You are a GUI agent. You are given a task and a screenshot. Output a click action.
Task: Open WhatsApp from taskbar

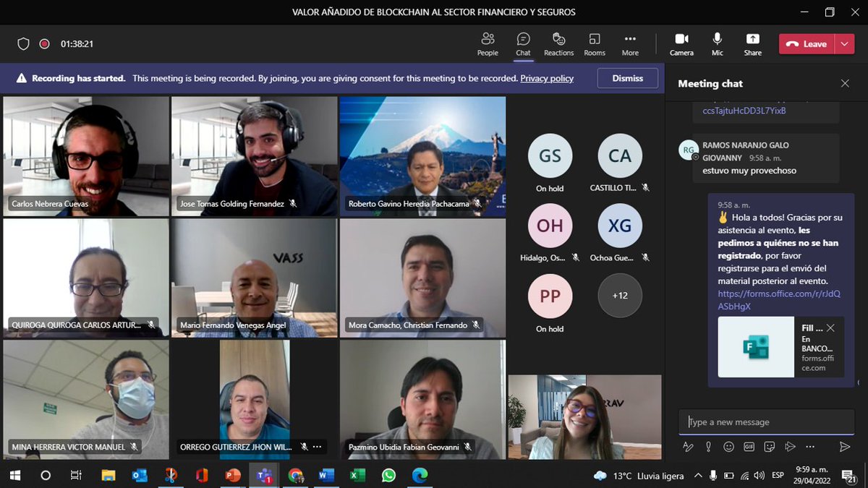click(389, 475)
